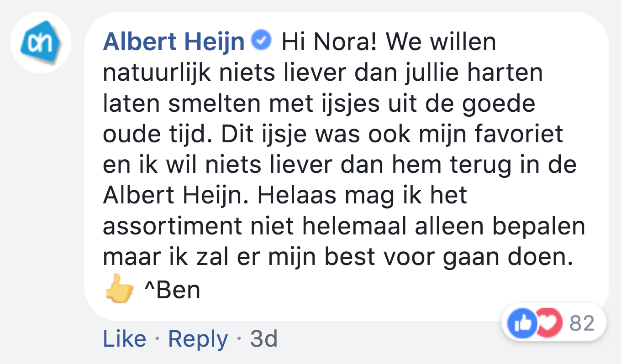Open the 3d comment timestamp
Image resolution: width=621 pixels, height=364 pixels.
pyautogui.click(x=263, y=339)
